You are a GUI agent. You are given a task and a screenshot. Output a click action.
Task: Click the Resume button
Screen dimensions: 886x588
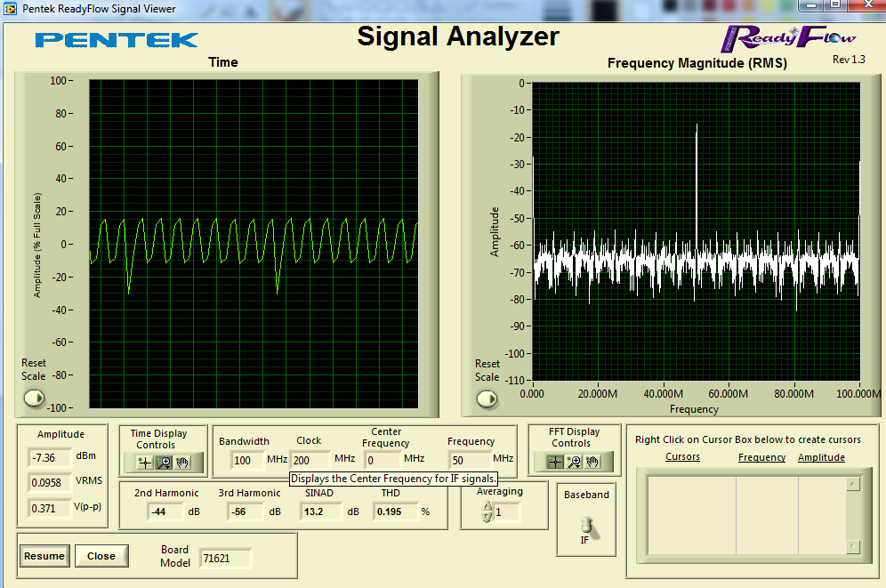[x=44, y=556]
